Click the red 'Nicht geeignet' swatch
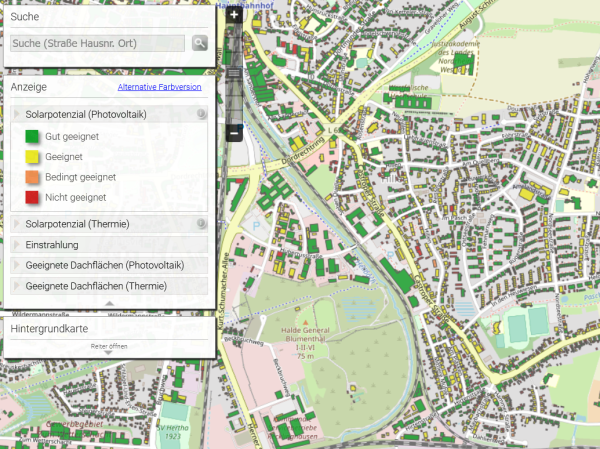Image resolution: width=600 pixels, height=449 pixels. (31, 197)
